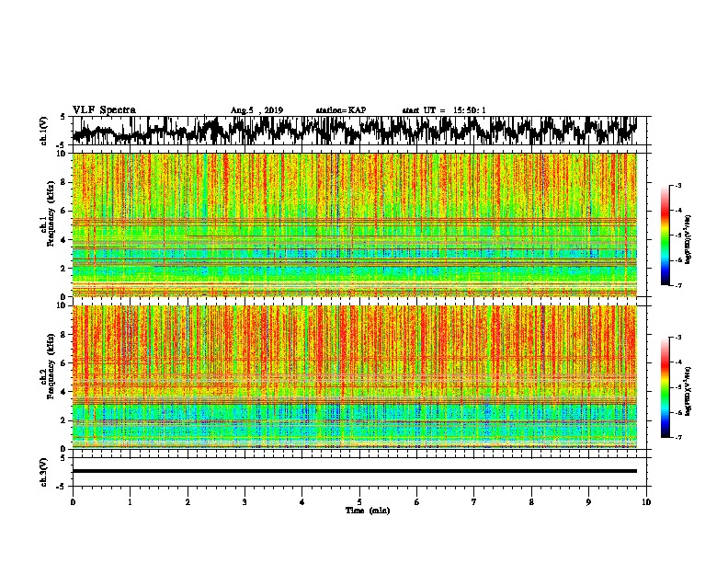Viewport: 728px width, 563px height.
Task: Click the time axis tick label 0
Action: pos(73,502)
